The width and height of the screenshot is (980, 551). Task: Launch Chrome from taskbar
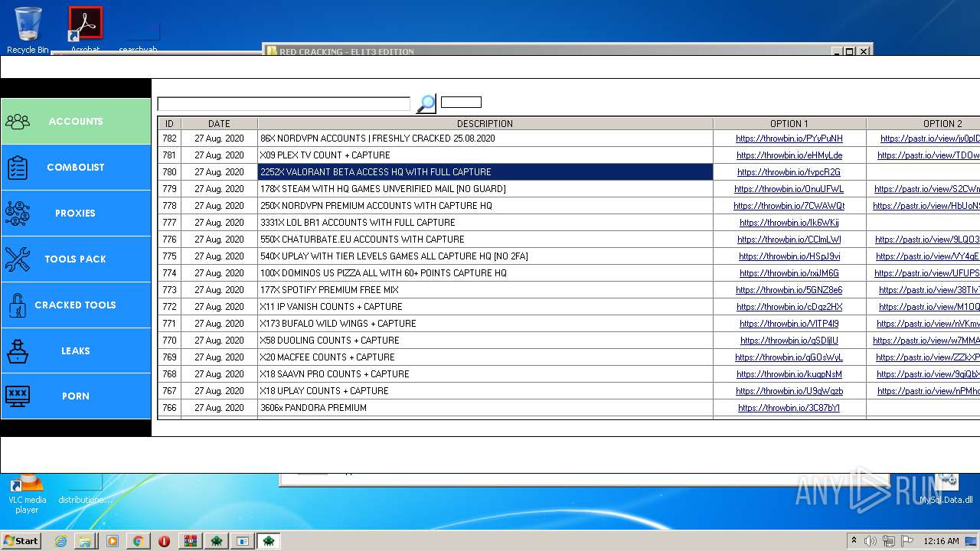tap(138, 541)
